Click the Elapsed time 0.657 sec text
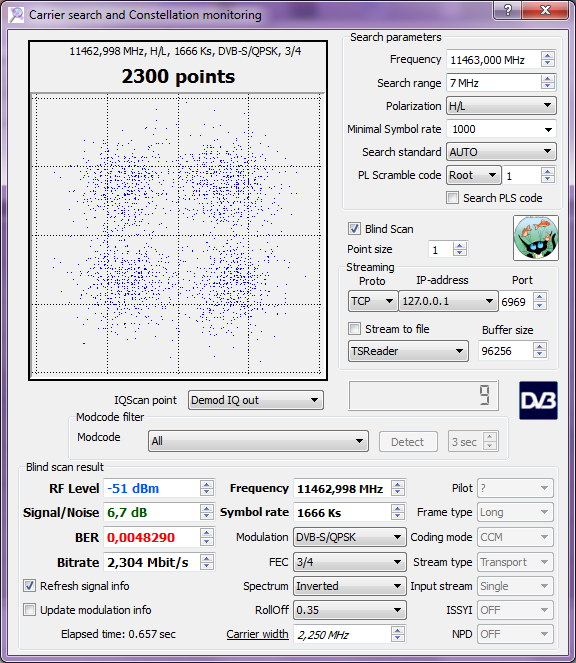The width and height of the screenshot is (576, 663). (118, 634)
